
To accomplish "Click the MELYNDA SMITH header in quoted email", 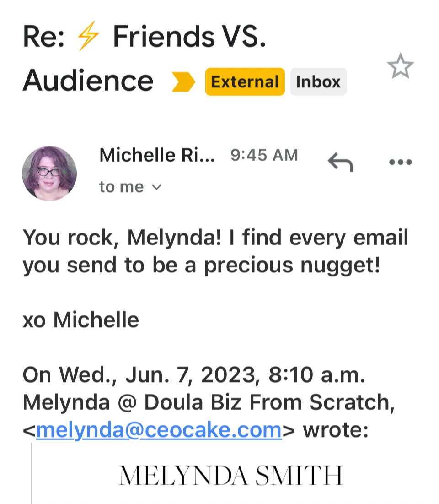I will click(x=231, y=476).
